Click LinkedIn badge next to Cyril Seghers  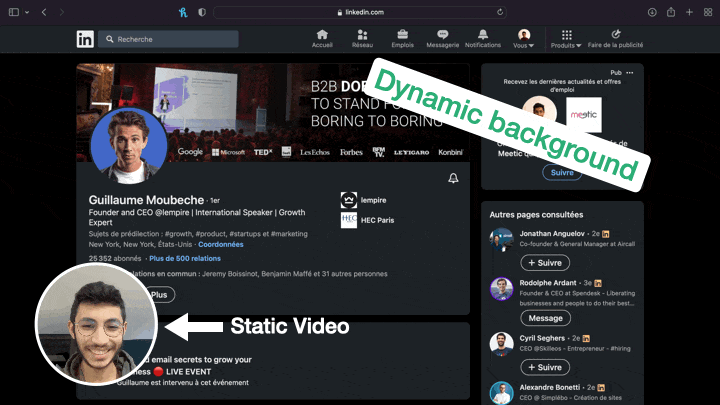click(x=586, y=338)
